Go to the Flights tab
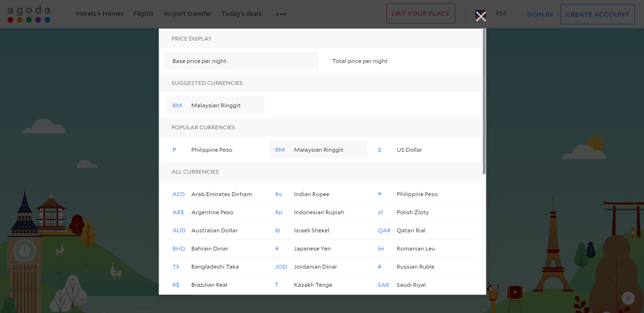Viewport: 644px width, 313px height. (143, 14)
